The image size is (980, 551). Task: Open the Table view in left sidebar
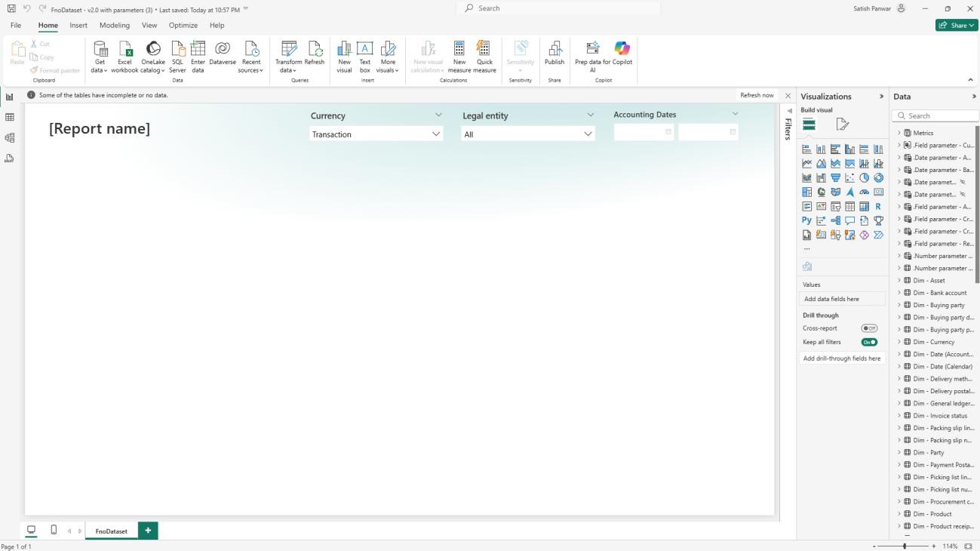(x=10, y=118)
